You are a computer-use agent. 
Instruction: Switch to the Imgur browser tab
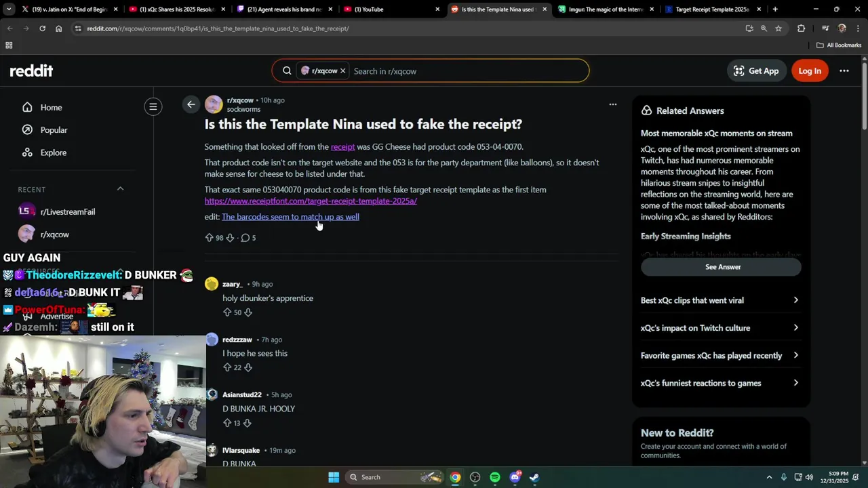[x=605, y=9]
